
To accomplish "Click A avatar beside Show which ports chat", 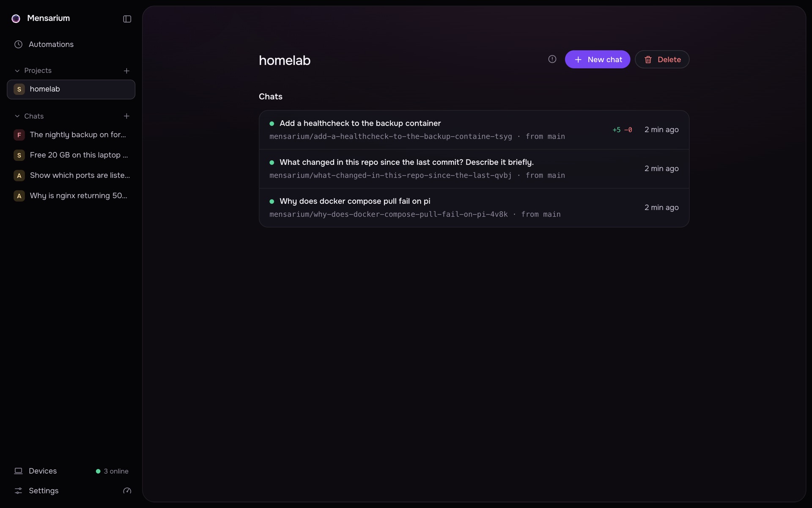I will point(19,176).
